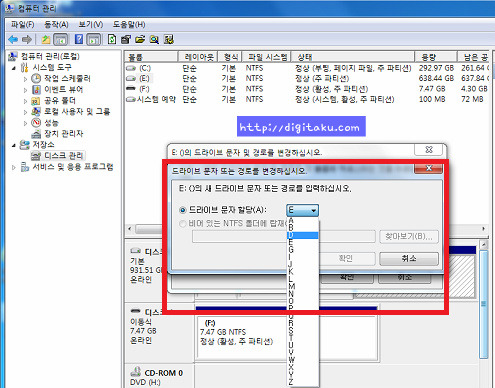Click the last toolbar icon with checkmark

[169, 40]
